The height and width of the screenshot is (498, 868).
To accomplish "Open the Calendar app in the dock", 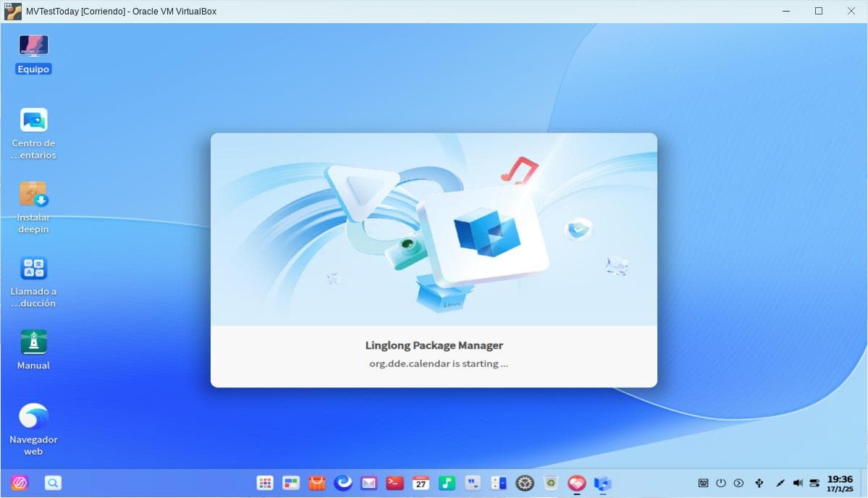I will pyautogui.click(x=421, y=483).
